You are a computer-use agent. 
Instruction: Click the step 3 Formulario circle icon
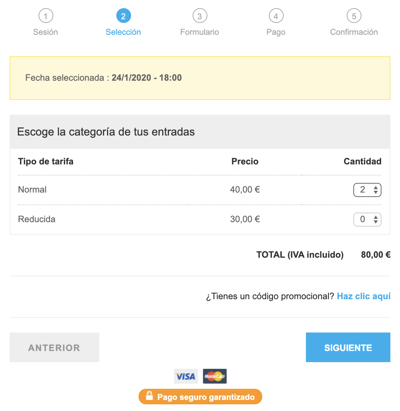coord(200,16)
